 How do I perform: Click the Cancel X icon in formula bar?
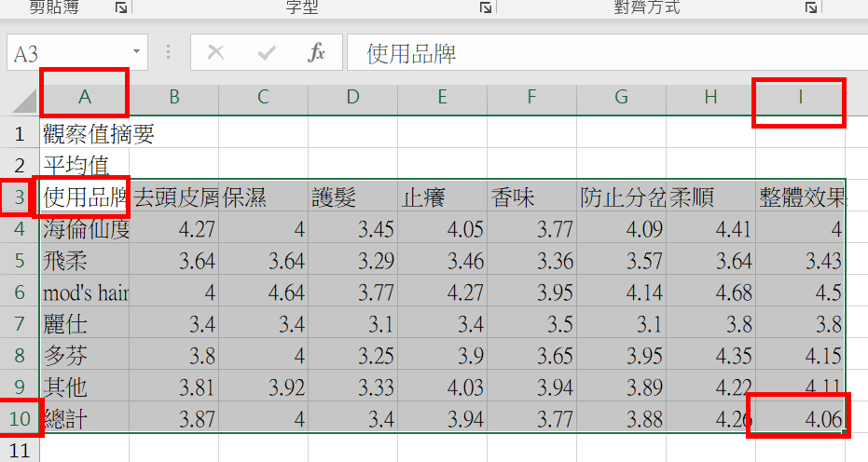216,53
